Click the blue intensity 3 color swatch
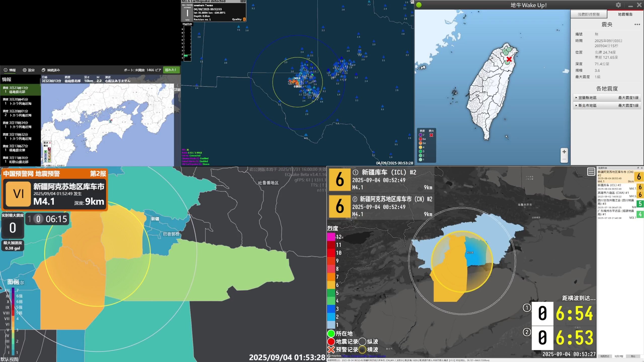This screenshot has height=362, width=644. (331, 309)
